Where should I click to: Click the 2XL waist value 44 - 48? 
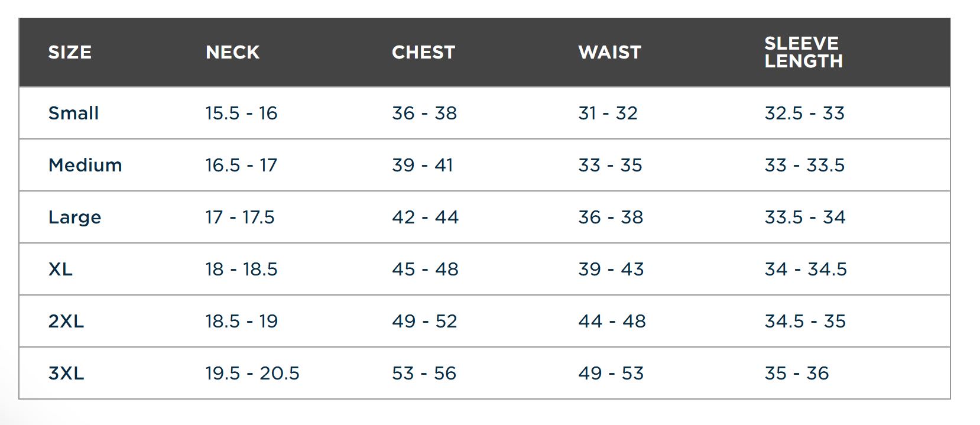[612, 321]
